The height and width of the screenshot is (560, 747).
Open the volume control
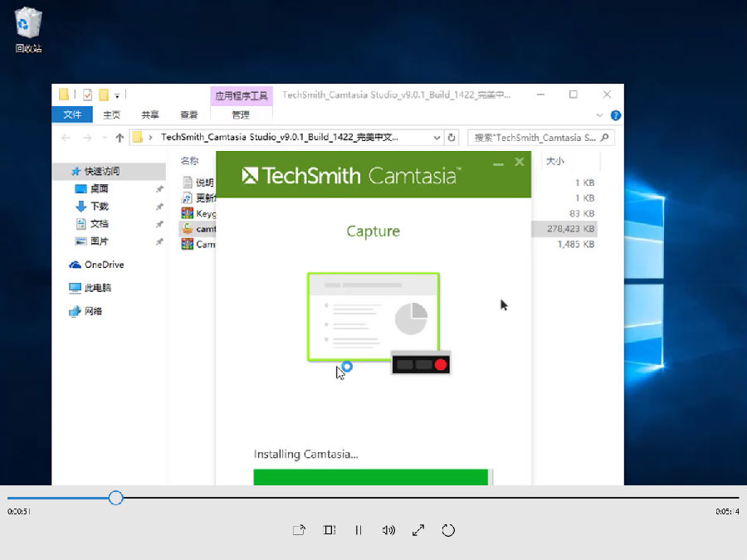[388, 530]
